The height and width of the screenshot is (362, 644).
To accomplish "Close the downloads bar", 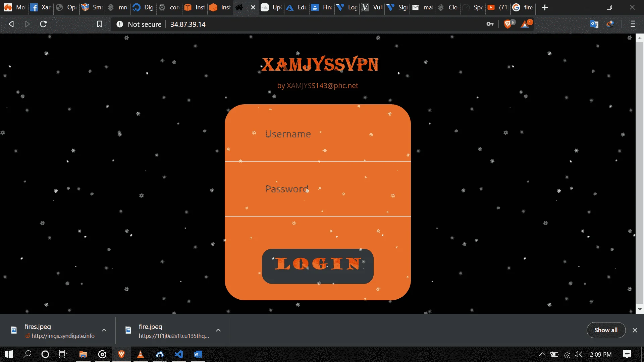I will 635,330.
